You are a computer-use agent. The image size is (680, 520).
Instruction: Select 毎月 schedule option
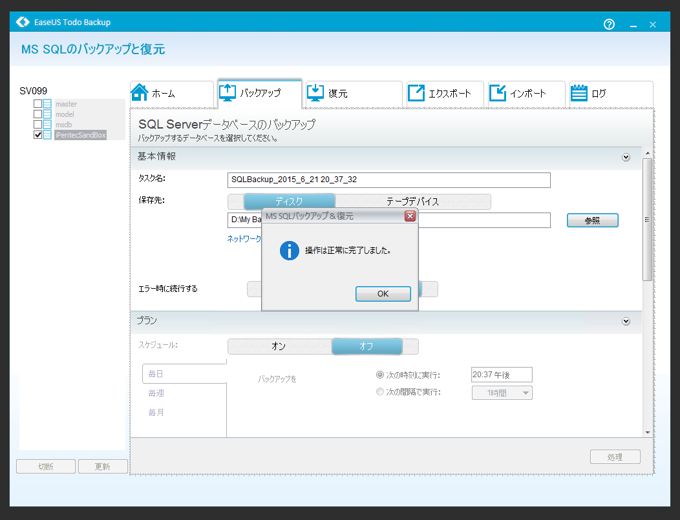(156, 412)
